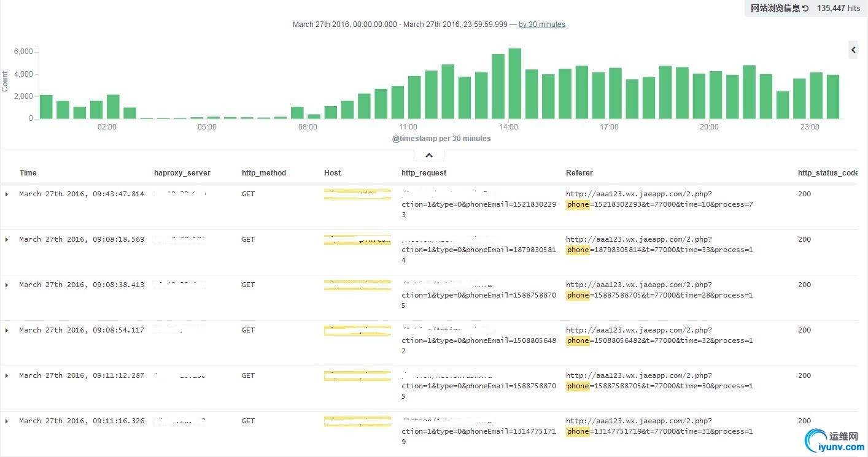Click the reload icon next to 网站浏览信息
Viewport: 868px width, 457px height.
coord(805,9)
